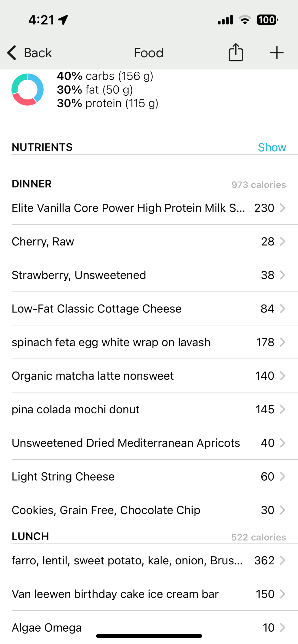The height and width of the screenshot is (644, 298).
Task: Select Van leewen birthday cake ice cream bar
Action: click(x=115, y=594)
